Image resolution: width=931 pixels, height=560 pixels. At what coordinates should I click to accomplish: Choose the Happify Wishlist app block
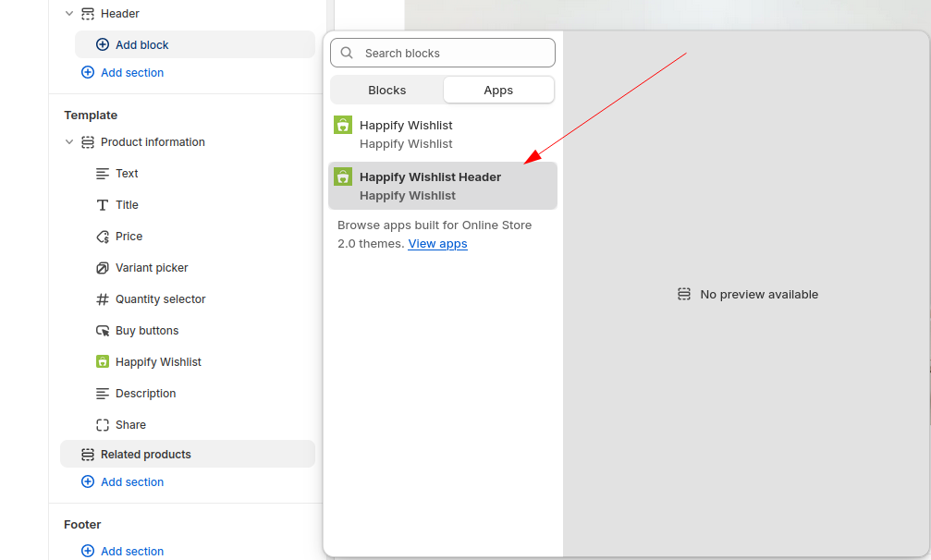coord(443,135)
